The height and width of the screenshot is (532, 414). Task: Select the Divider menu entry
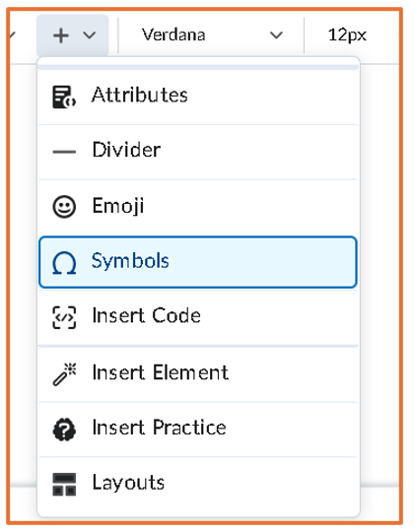(x=198, y=152)
